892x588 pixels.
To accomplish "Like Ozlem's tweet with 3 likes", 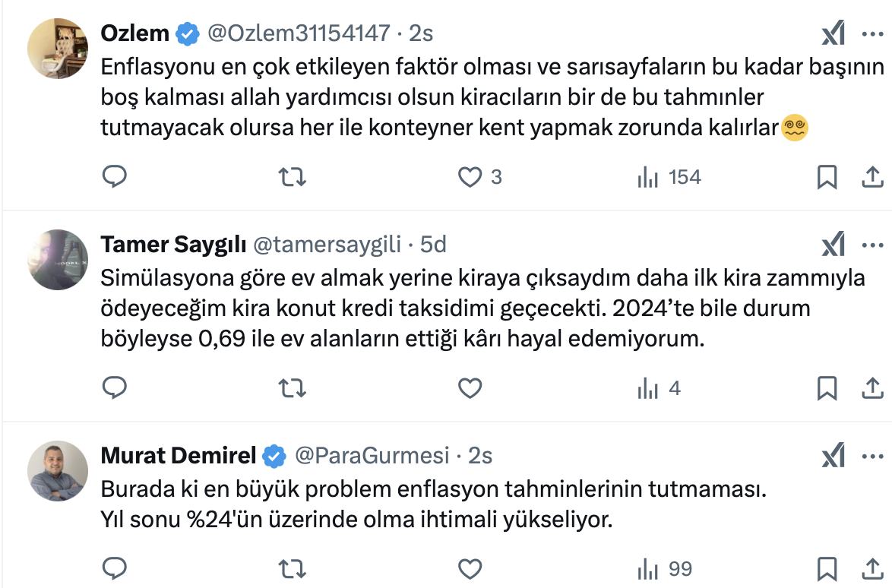I will point(471,177).
